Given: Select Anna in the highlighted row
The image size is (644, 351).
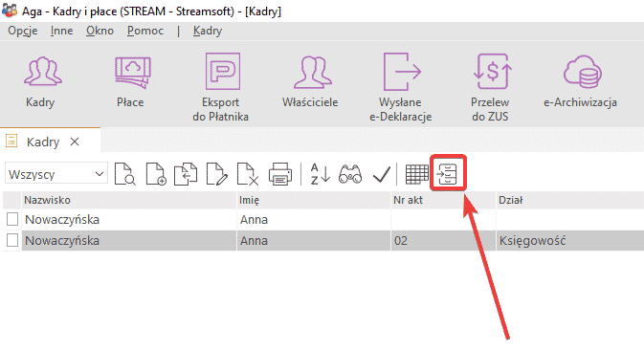Looking at the screenshot, I should click(314, 241).
